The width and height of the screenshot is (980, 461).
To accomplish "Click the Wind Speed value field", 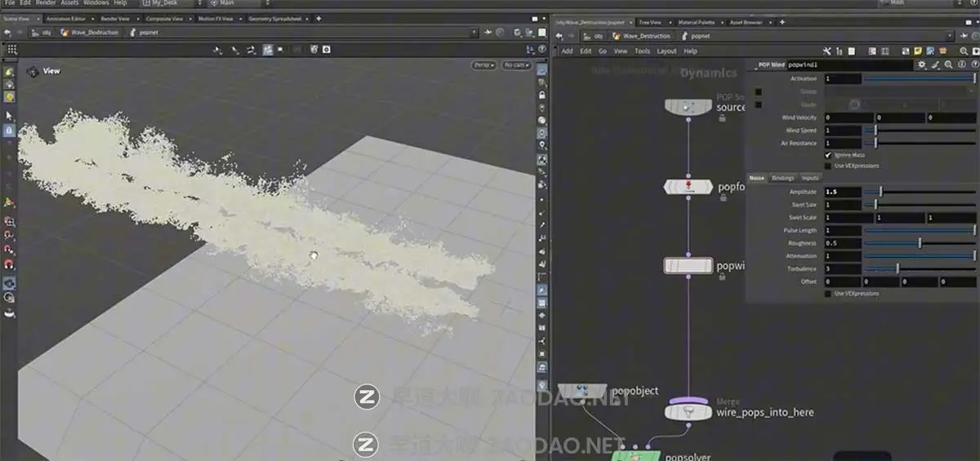I will pos(842,131).
